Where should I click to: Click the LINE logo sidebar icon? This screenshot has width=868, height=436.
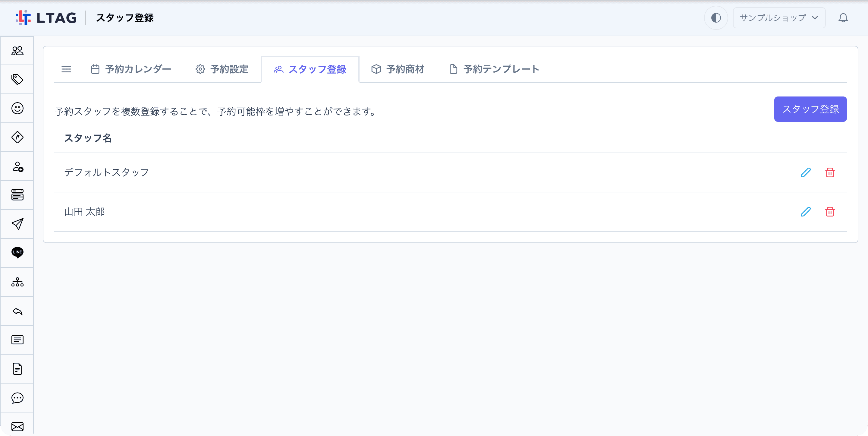point(17,253)
